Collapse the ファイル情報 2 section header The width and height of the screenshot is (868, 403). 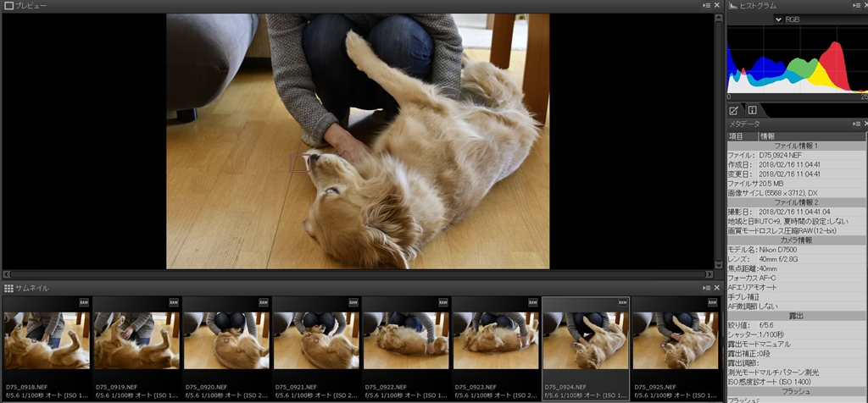point(796,202)
